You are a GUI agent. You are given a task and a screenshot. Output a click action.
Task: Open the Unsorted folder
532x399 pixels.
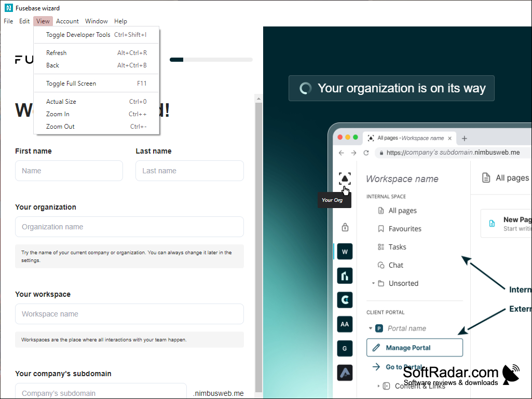click(398, 283)
